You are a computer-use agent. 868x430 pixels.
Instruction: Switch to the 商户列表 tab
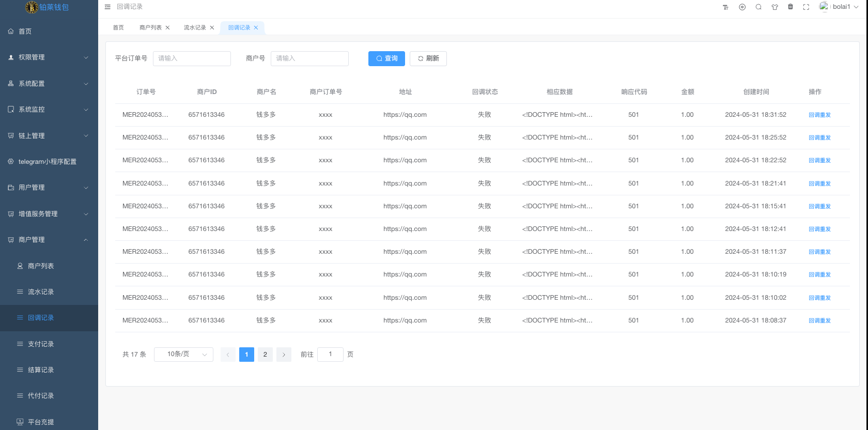point(150,28)
